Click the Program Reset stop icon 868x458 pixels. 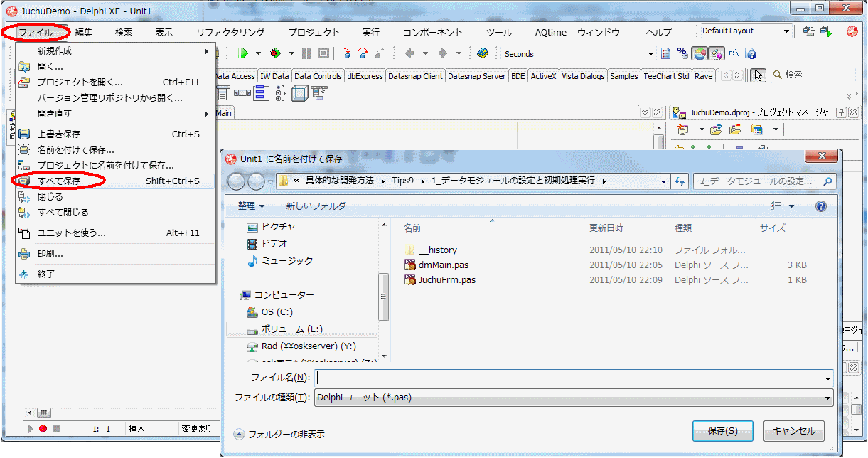(x=323, y=53)
